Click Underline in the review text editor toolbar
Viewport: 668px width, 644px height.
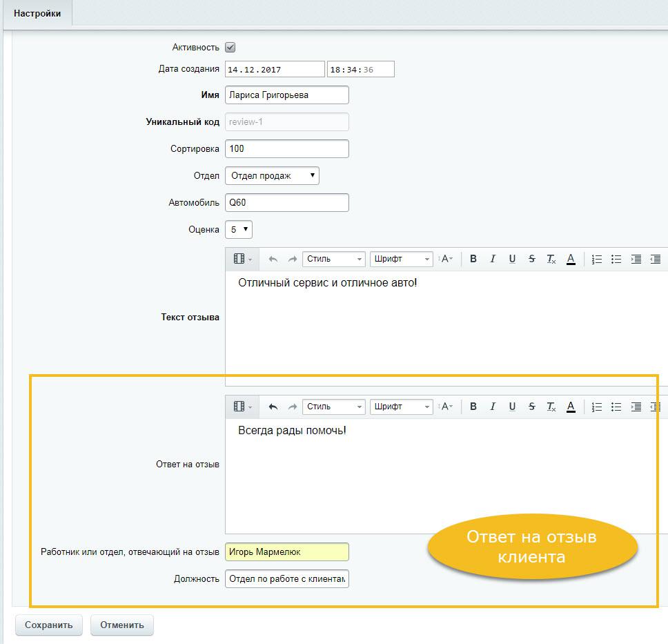(x=512, y=259)
